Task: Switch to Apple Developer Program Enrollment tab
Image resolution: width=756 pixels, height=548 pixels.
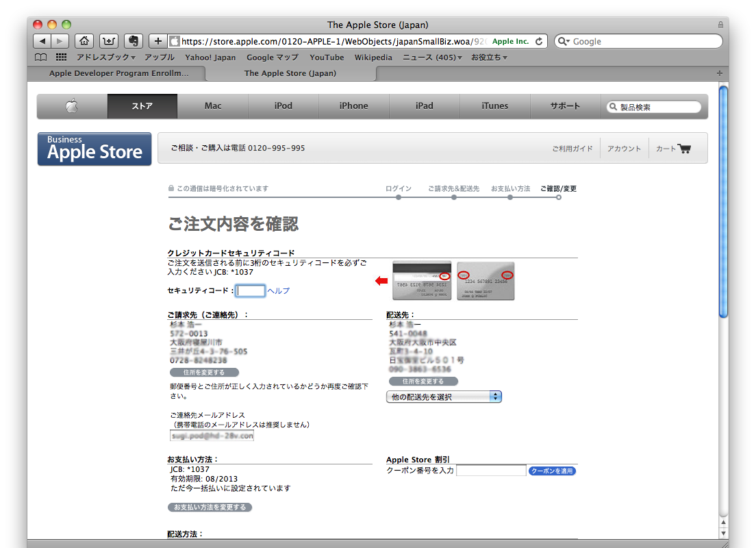Action: (118, 73)
